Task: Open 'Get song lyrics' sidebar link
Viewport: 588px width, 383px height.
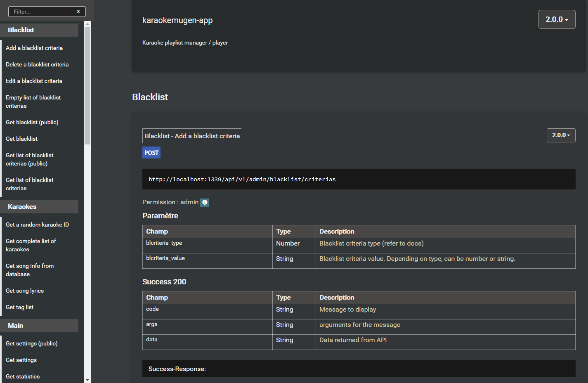Action: click(x=25, y=291)
